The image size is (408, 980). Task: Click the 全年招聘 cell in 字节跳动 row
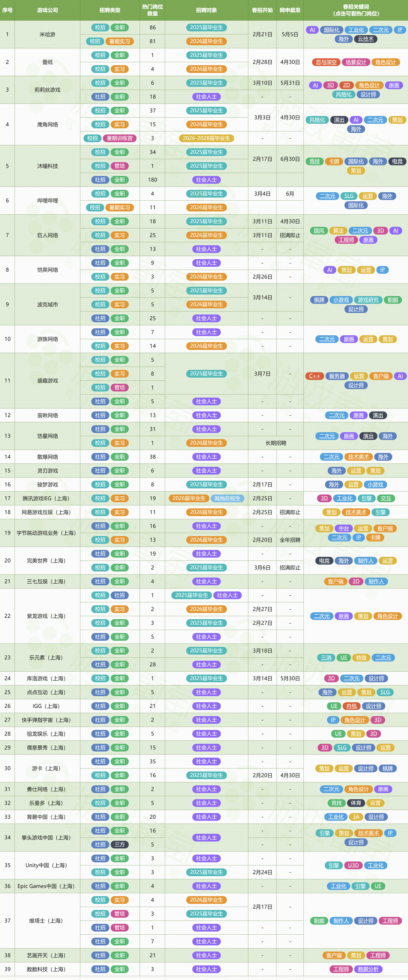click(290, 539)
